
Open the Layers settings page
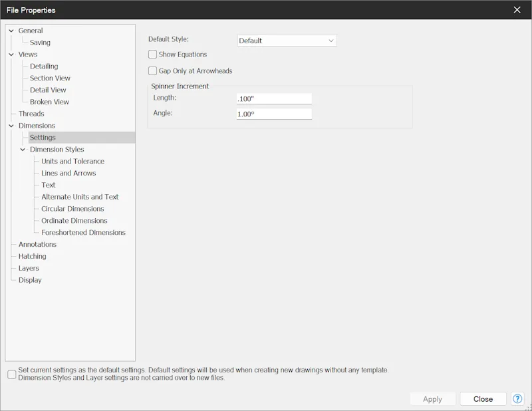29,268
